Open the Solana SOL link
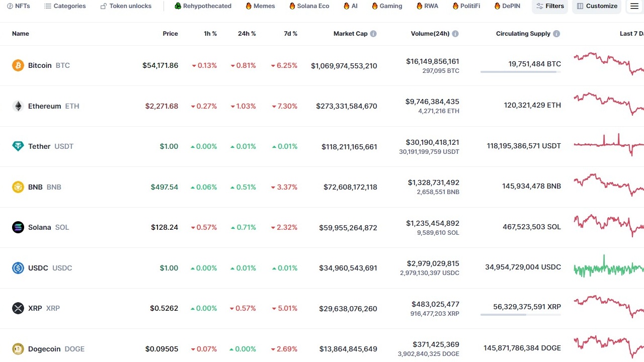The width and height of the screenshot is (644, 362). point(48,227)
